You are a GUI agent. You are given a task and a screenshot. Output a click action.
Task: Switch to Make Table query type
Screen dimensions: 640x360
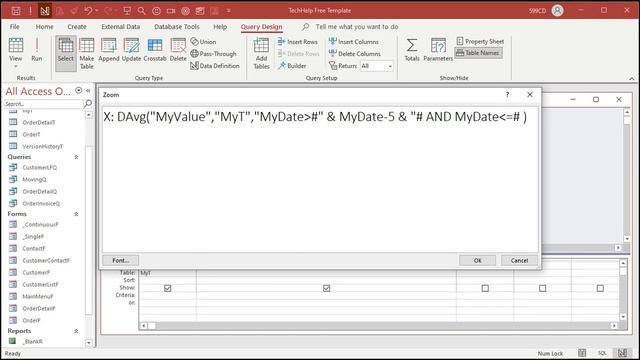point(87,53)
